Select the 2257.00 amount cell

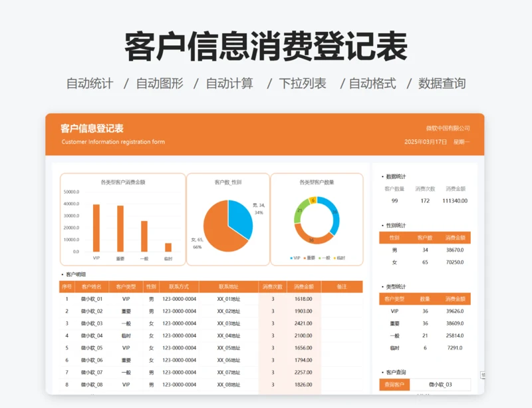point(303,372)
